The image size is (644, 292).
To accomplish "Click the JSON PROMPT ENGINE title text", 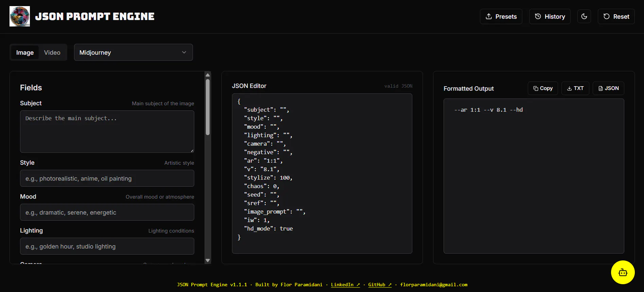I will click(95, 16).
